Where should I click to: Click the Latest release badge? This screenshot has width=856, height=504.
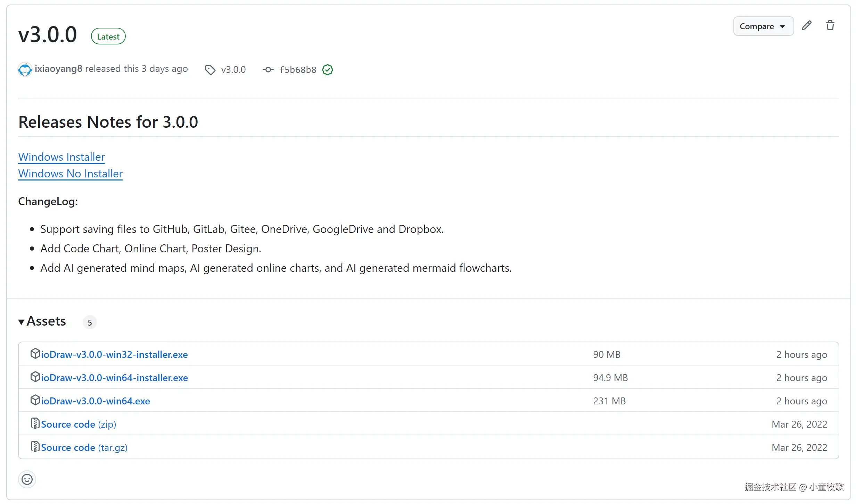pyautogui.click(x=108, y=36)
